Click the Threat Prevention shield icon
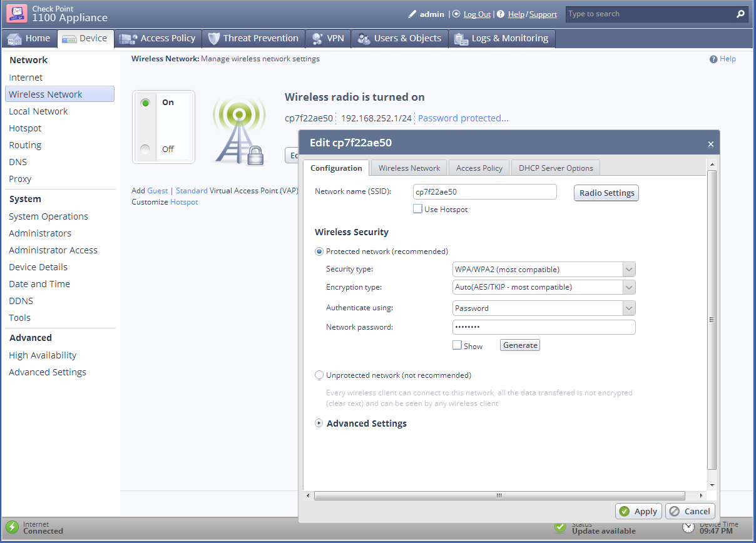756x543 pixels. 214,38
